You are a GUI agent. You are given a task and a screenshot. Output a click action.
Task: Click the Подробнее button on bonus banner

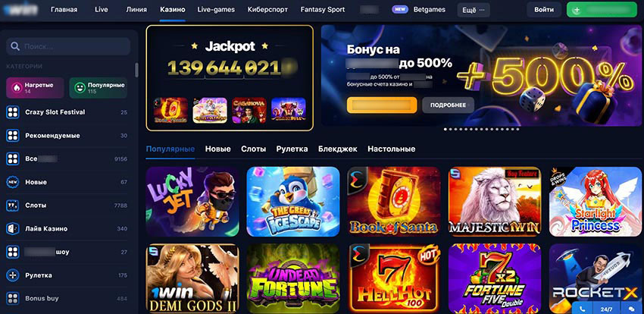448,105
